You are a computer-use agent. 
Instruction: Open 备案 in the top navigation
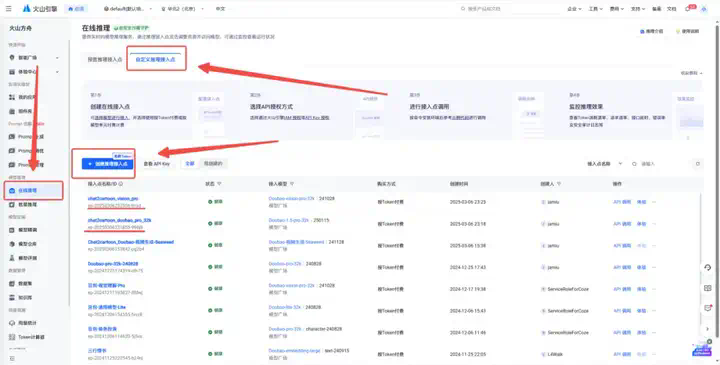(x=656, y=9)
